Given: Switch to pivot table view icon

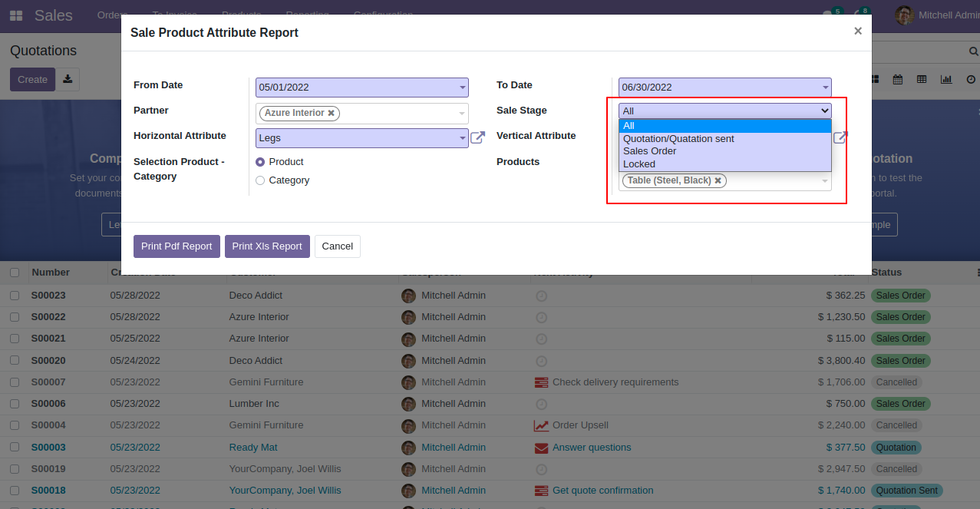Looking at the screenshot, I should (922, 79).
